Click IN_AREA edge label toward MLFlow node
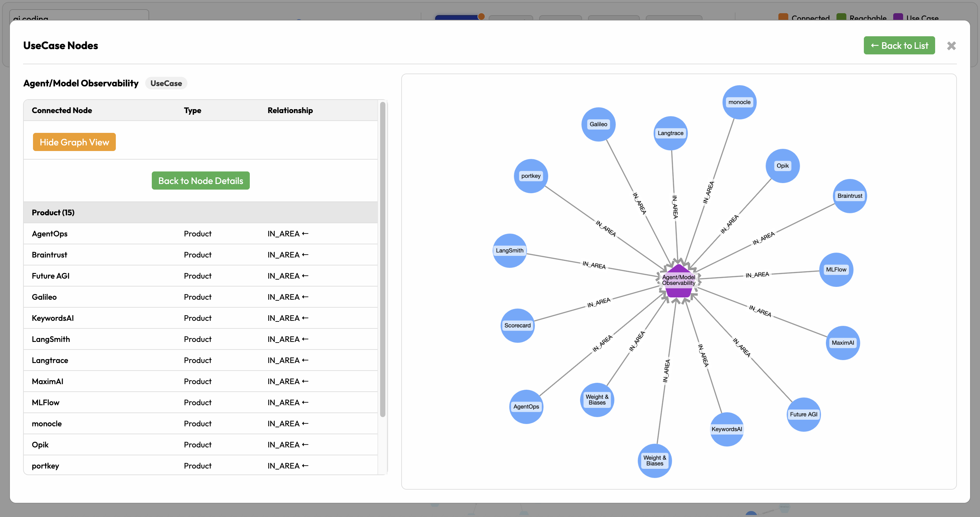 [757, 275]
